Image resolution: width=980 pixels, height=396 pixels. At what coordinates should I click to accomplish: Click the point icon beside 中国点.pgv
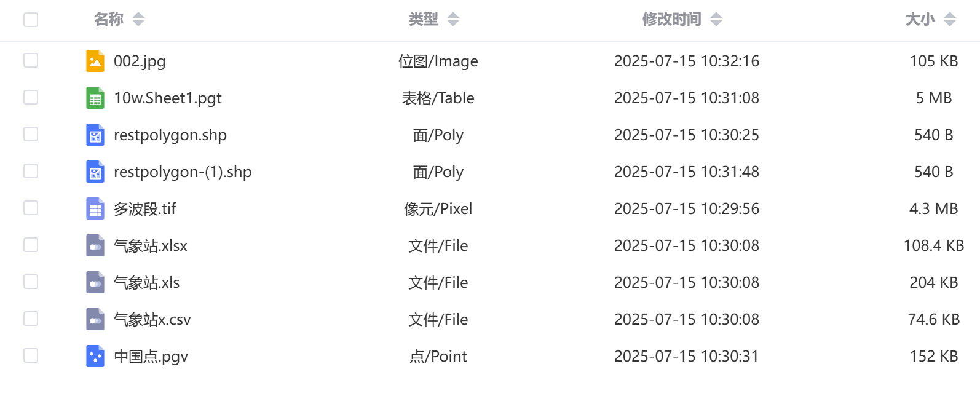[95, 356]
